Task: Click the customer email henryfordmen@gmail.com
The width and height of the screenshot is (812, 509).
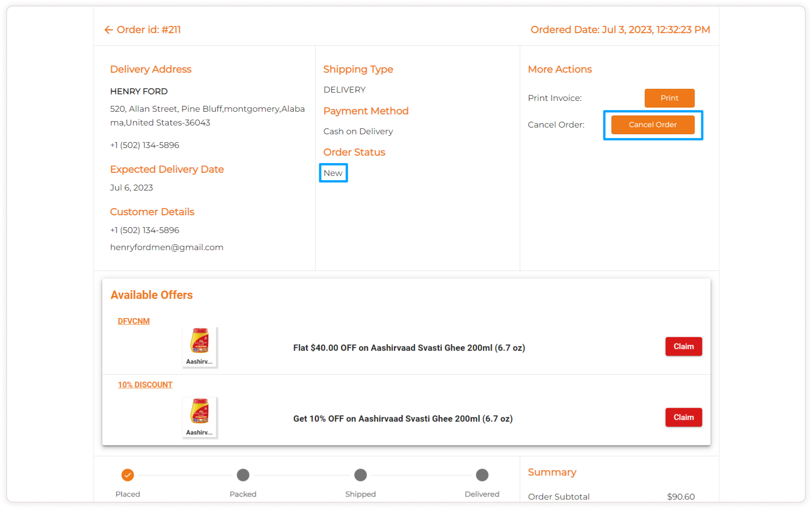Action: click(x=167, y=247)
